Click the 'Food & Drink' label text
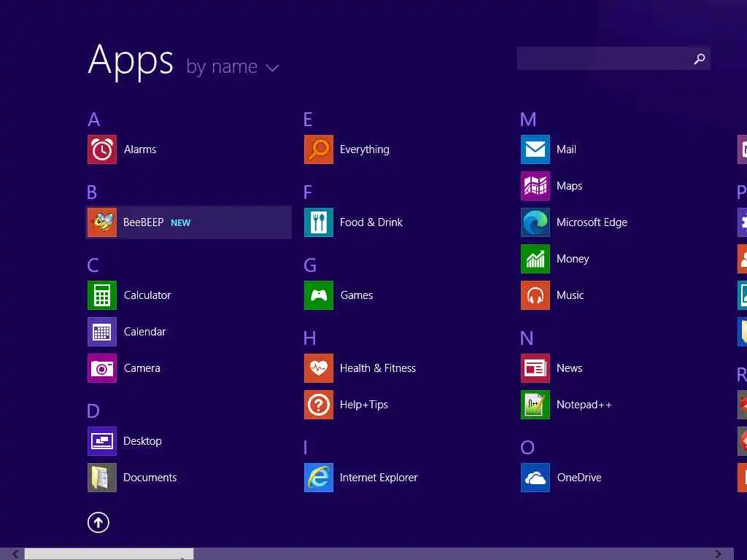747x560 pixels. pos(371,222)
